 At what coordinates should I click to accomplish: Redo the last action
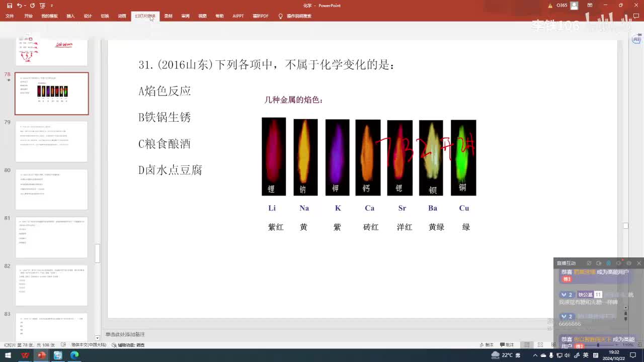32,6
